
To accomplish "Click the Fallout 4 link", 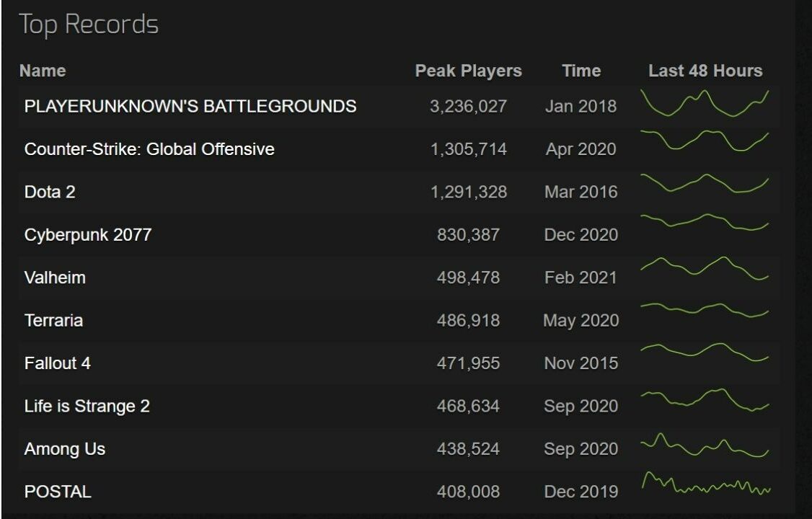I will tap(58, 363).
